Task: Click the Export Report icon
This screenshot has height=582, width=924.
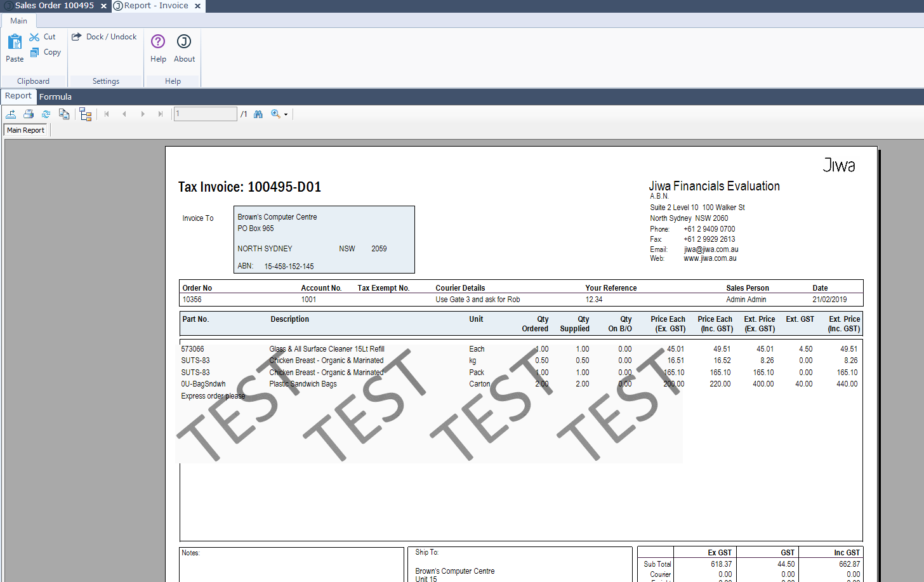Action: click(11, 114)
